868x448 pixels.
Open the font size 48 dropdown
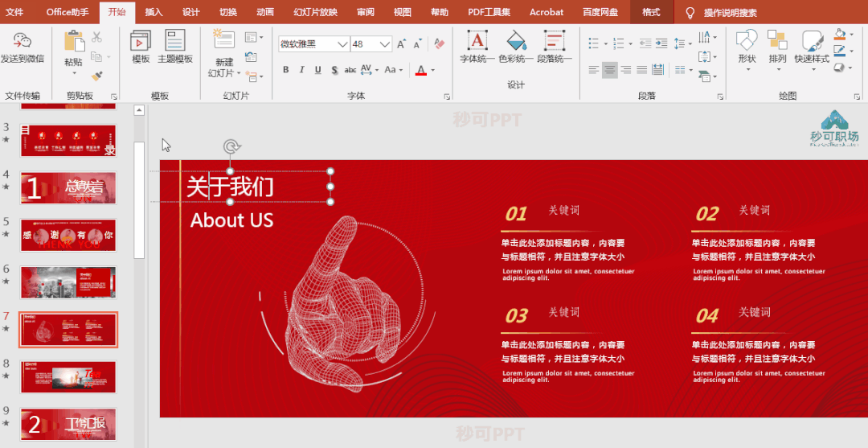(385, 44)
